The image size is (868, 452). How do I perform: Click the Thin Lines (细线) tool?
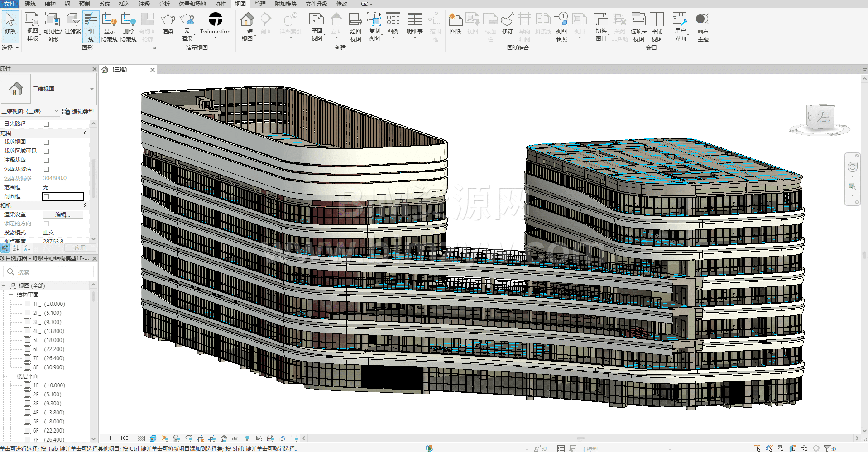pyautogui.click(x=91, y=26)
